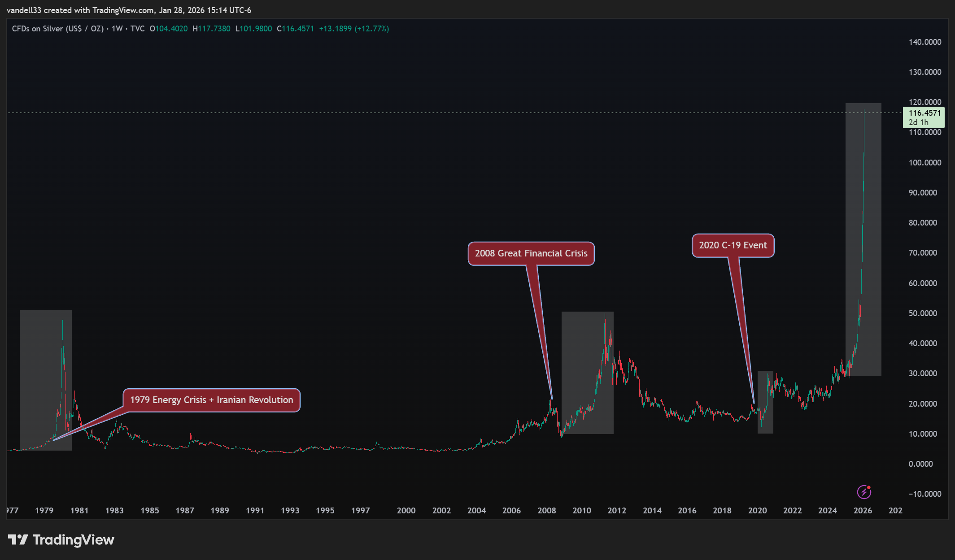Image resolution: width=955 pixels, height=560 pixels.
Task: Click the current price label 116.4571
Action: [924, 113]
